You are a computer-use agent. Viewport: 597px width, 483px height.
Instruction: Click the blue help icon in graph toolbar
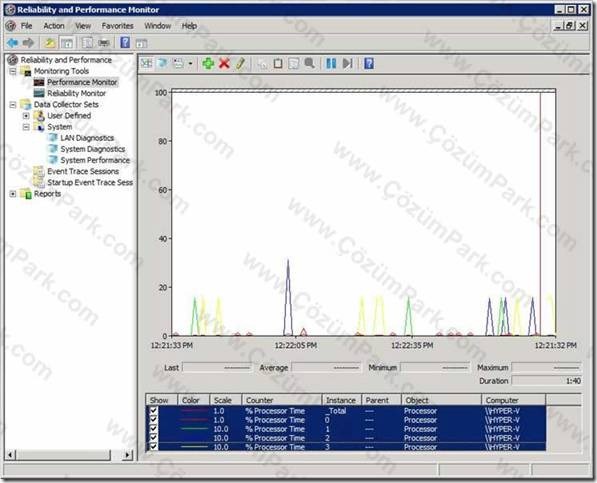369,63
